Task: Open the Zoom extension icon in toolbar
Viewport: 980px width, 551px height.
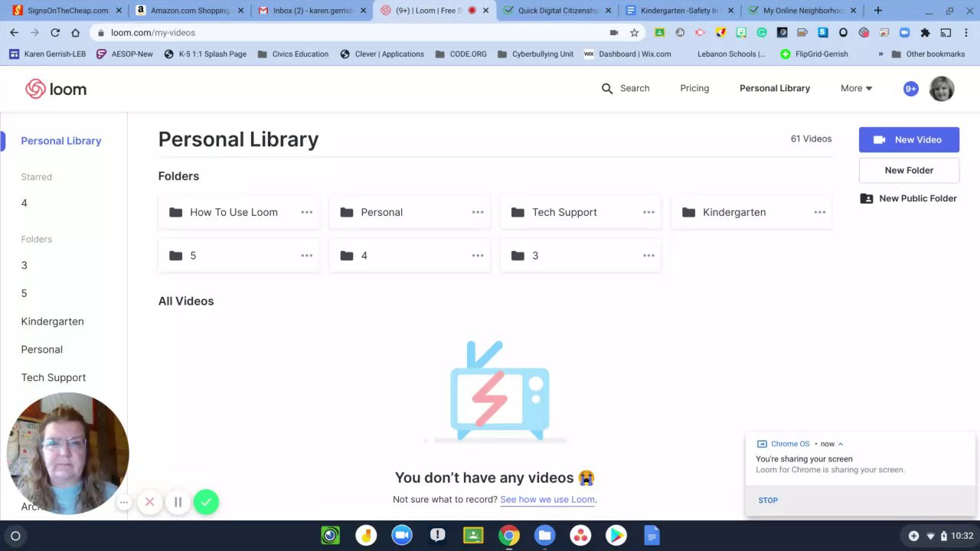Action: (x=904, y=32)
